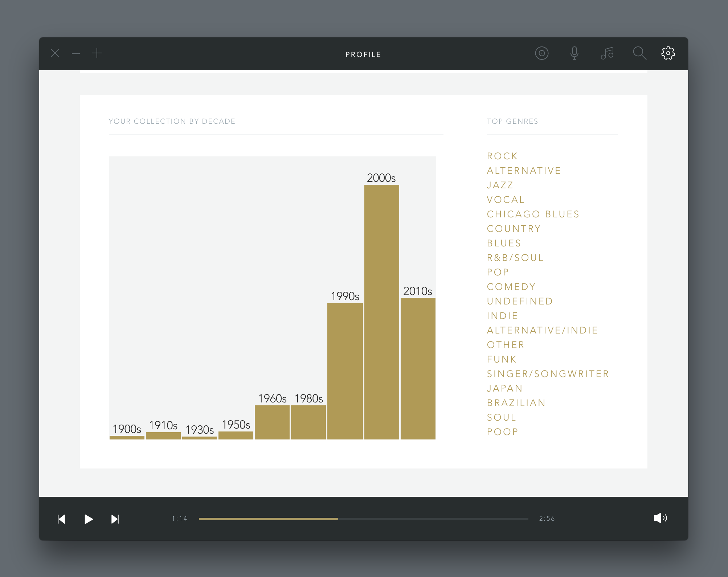Viewport: 728px width, 577px height.
Task: Click the 2000s decade bar
Action: tap(381, 312)
